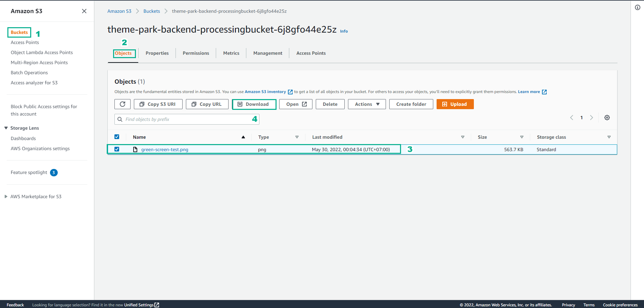Click the search magnifier icon

120,119
